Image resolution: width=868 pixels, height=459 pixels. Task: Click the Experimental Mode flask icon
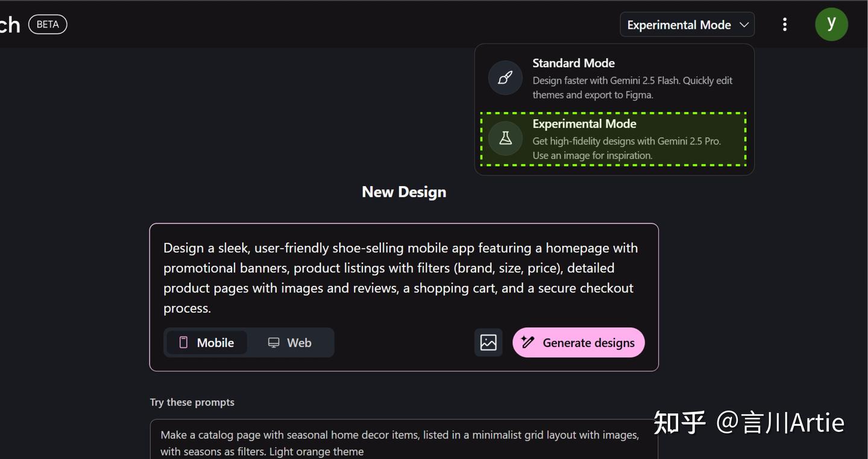click(505, 138)
